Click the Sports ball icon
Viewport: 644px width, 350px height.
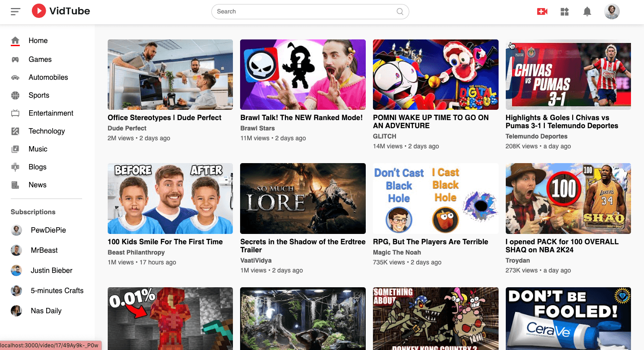pyautogui.click(x=15, y=95)
